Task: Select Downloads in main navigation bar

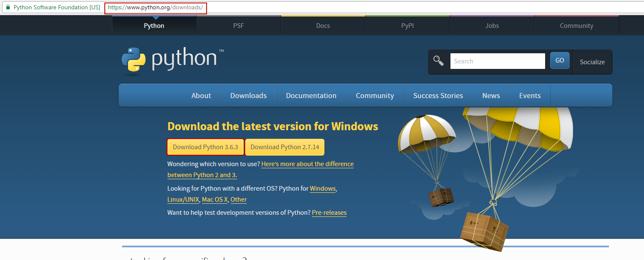Action: (248, 96)
